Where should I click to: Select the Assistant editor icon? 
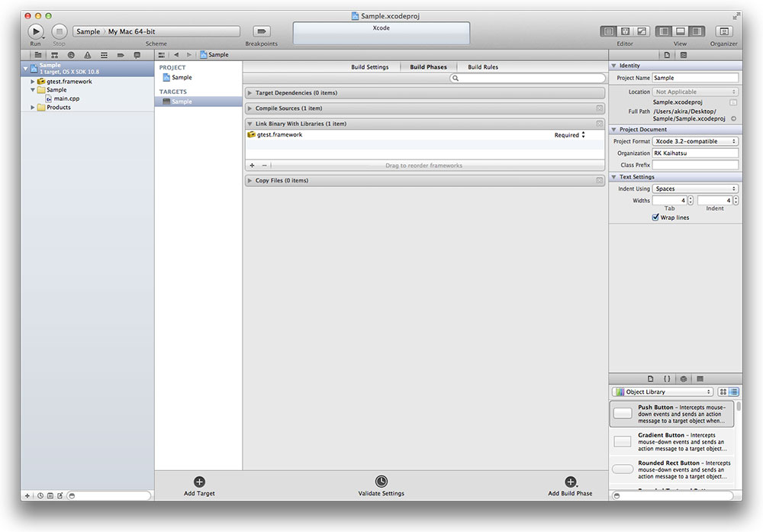[626, 31]
